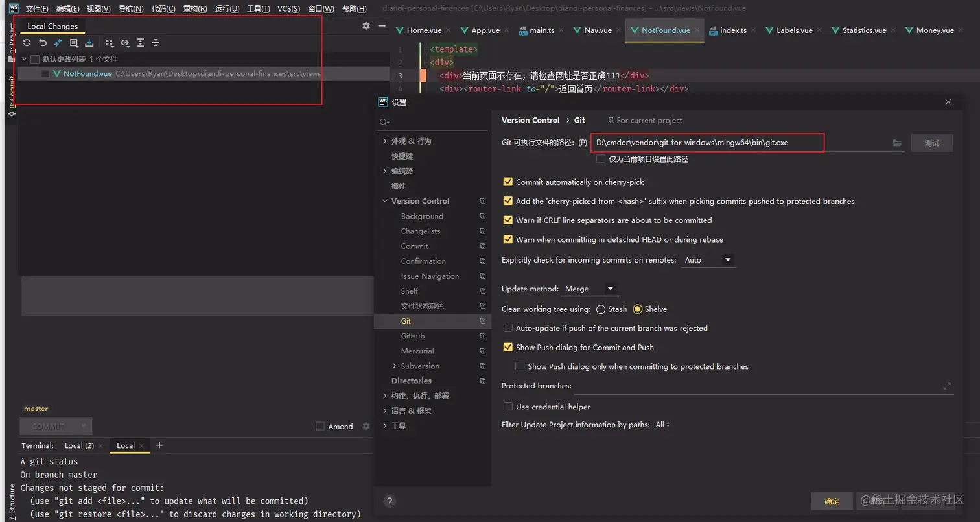Expand the 语言 & 框架 settings section

(386, 410)
